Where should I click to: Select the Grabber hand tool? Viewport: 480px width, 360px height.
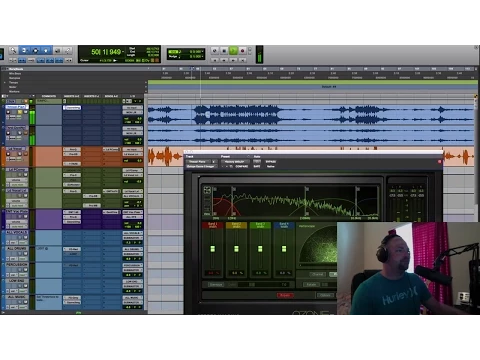[46, 50]
